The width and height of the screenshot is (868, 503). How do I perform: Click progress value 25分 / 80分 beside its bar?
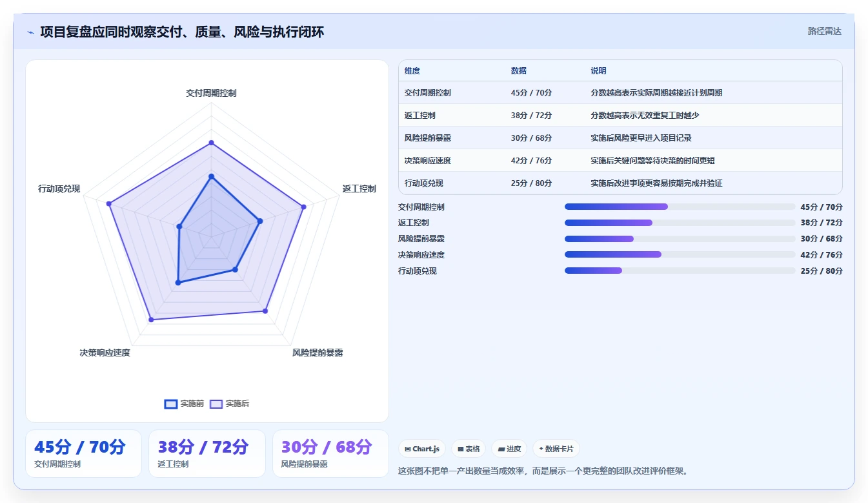tap(822, 271)
